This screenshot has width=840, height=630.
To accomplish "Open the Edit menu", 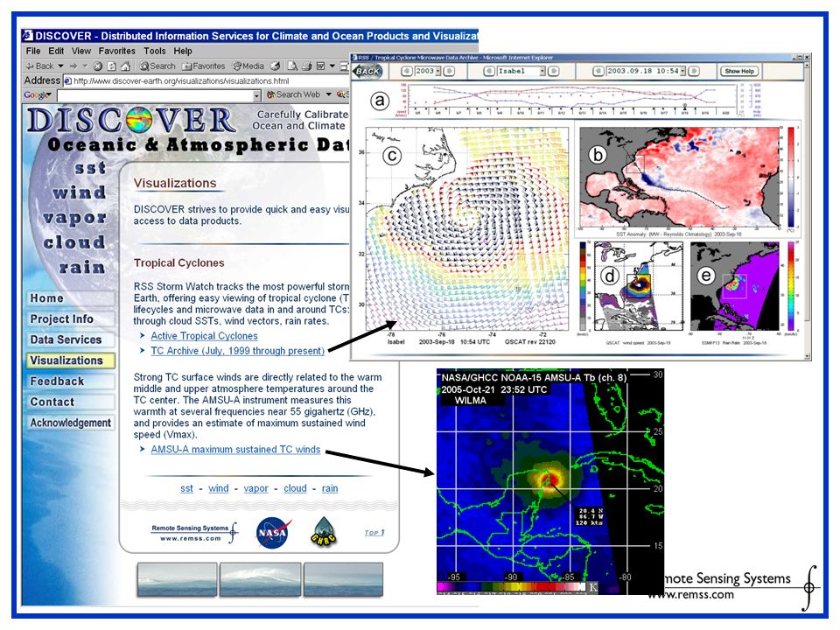I will tap(56, 51).
